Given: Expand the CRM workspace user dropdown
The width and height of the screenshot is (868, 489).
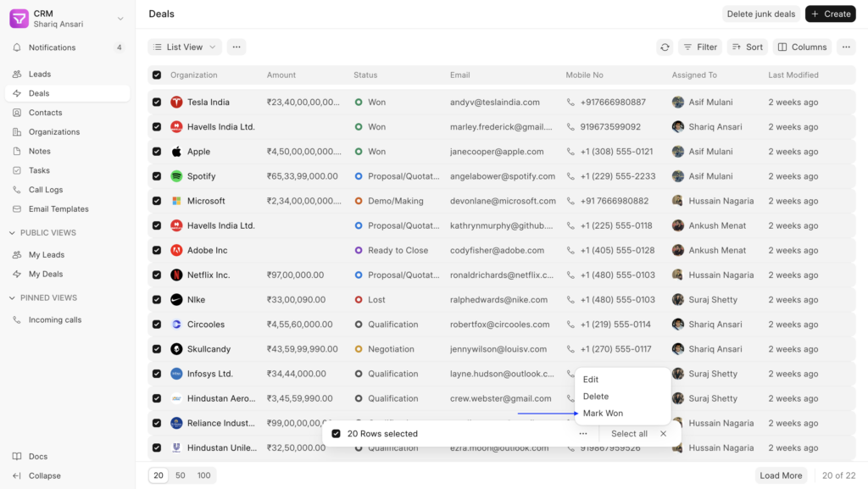Looking at the screenshot, I should coord(120,19).
